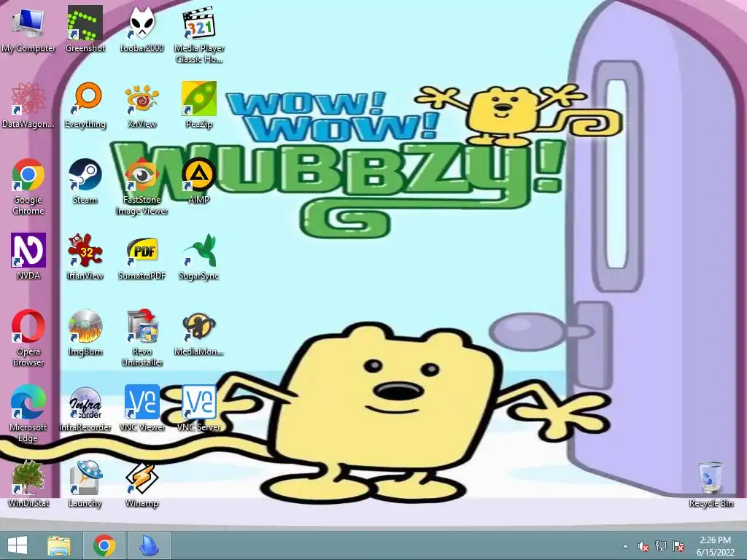Click the muted volume tray icon
The width and height of the screenshot is (747, 560).
pyautogui.click(x=643, y=546)
